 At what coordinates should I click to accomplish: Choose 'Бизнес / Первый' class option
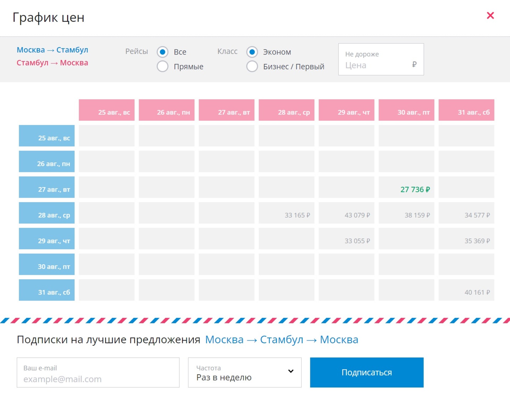(x=252, y=66)
